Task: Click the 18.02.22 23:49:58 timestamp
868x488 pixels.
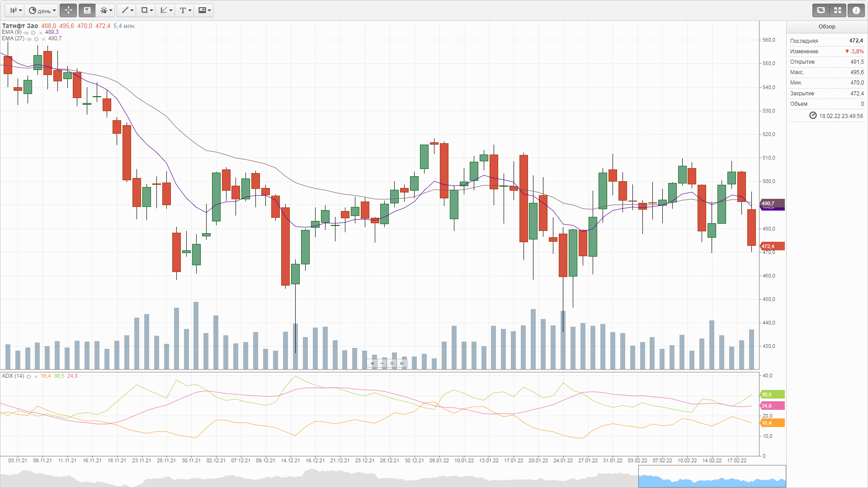Action: pos(841,116)
